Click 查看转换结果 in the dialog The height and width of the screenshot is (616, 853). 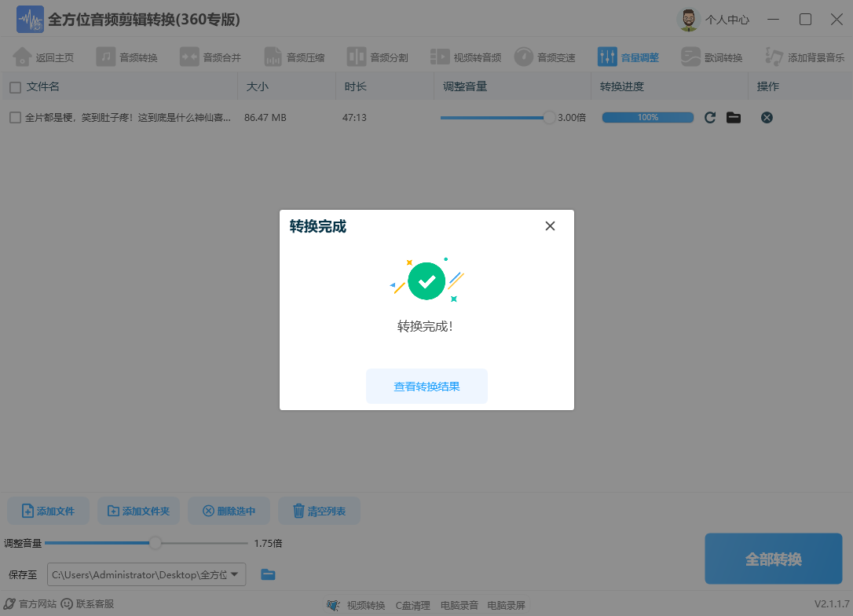pyautogui.click(x=426, y=386)
